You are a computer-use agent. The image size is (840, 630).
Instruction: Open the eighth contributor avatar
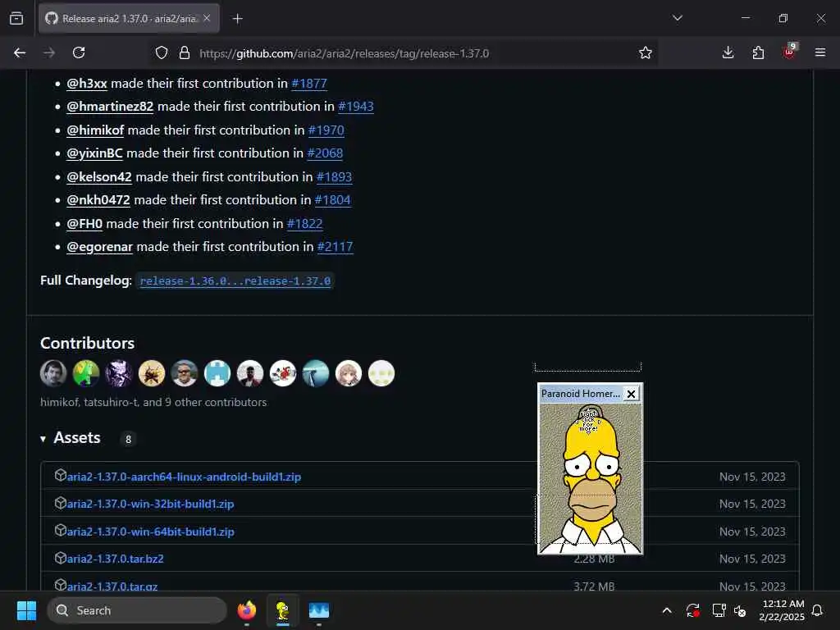point(283,373)
